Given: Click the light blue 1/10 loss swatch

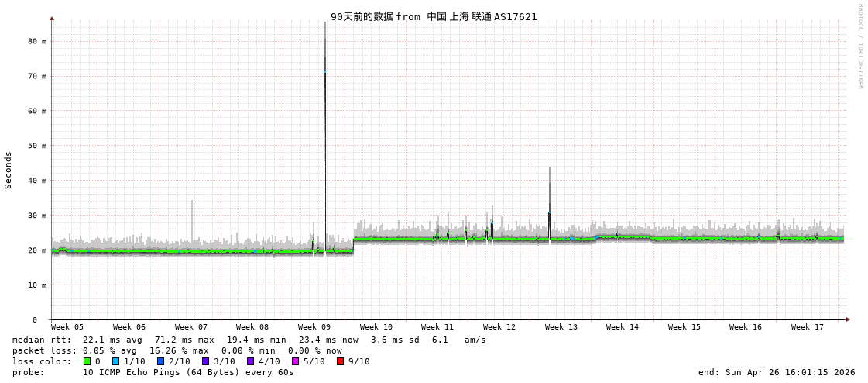Looking at the screenshot, I should (x=115, y=361).
